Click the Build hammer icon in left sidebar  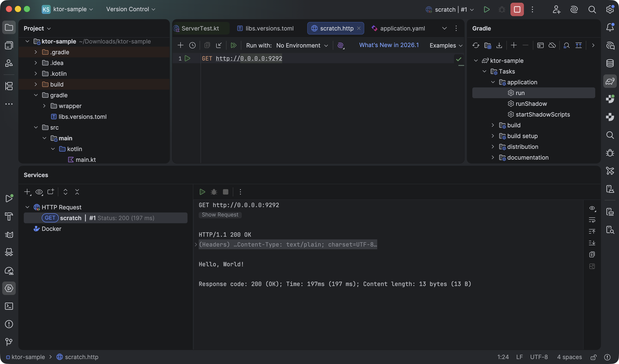click(x=9, y=217)
